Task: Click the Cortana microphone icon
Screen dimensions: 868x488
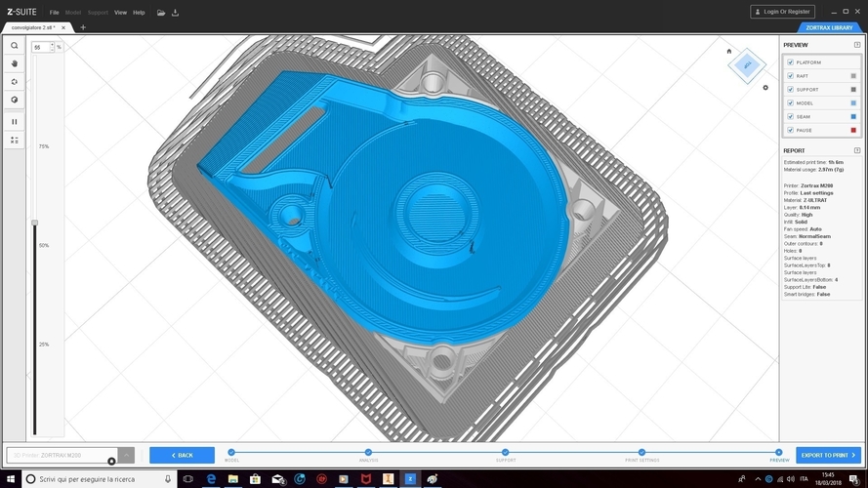Action: coord(168,479)
